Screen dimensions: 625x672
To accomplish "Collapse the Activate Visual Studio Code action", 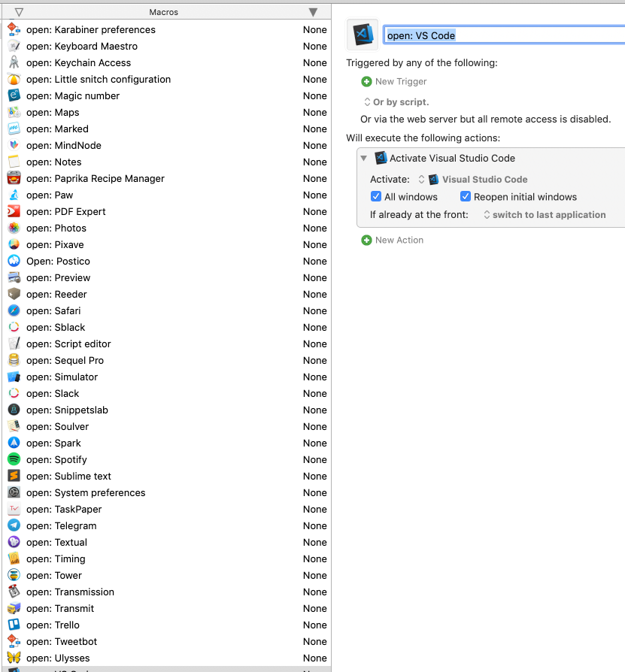I will point(364,158).
